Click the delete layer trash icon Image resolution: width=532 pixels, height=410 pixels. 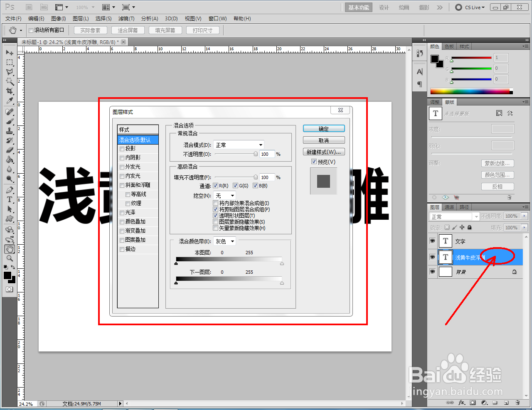pyautogui.click(x=517, y=403)
